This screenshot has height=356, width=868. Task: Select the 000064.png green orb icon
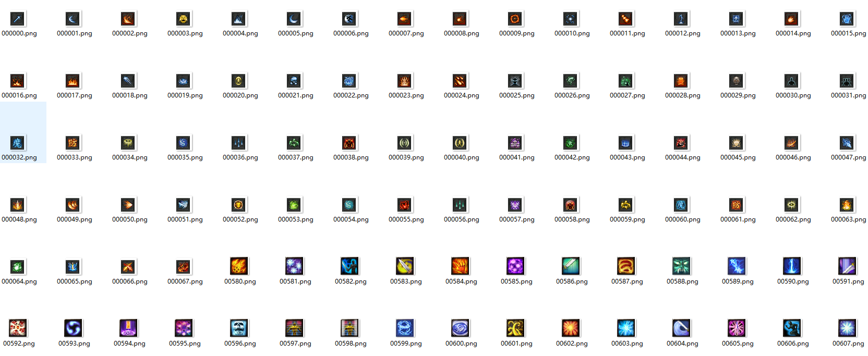click(x=18, y=267)
